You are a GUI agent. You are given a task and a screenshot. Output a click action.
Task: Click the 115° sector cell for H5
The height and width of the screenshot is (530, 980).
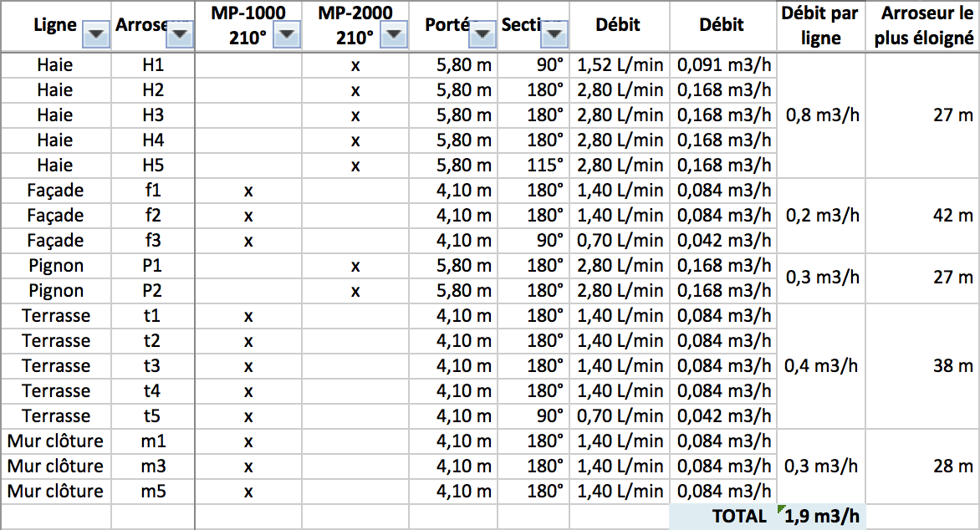546,166
